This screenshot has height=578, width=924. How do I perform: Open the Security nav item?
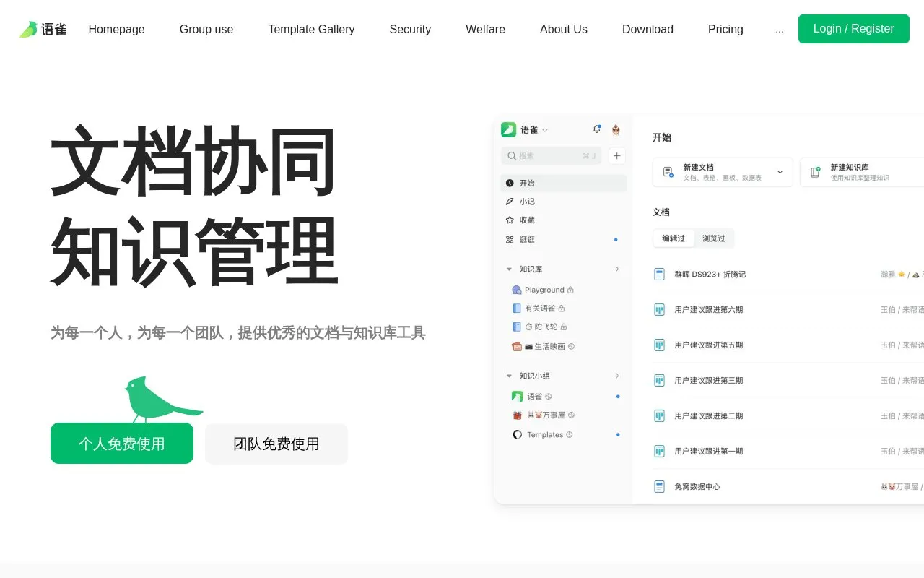[410, 29]
